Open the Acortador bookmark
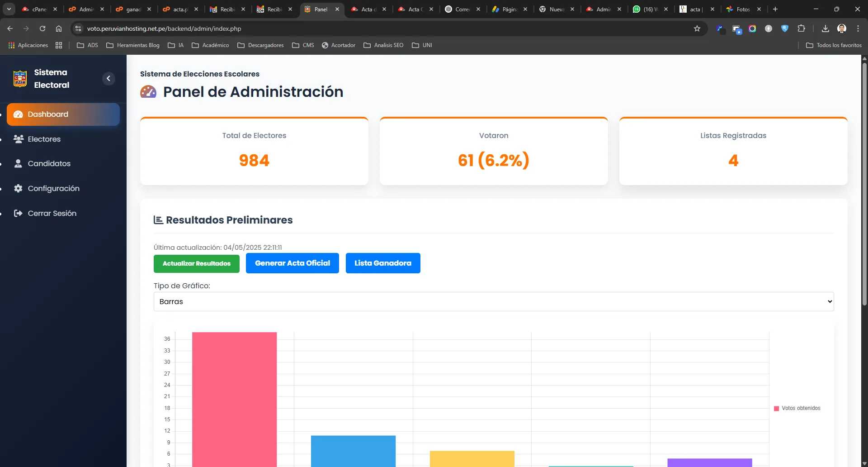 coord(339,45)
